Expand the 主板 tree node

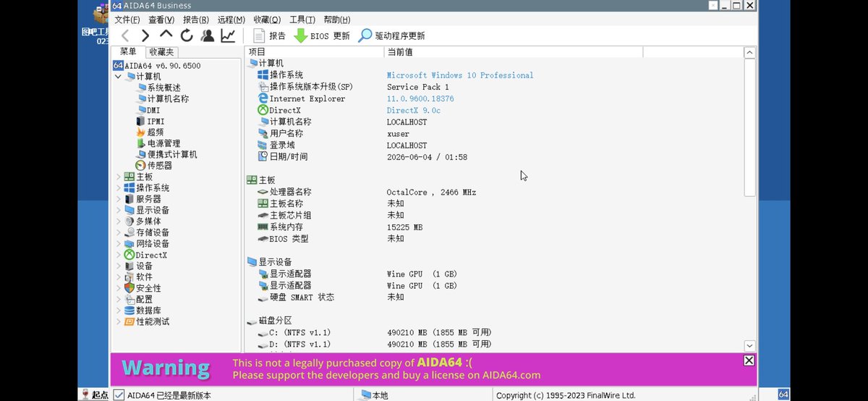click(119, 177)
